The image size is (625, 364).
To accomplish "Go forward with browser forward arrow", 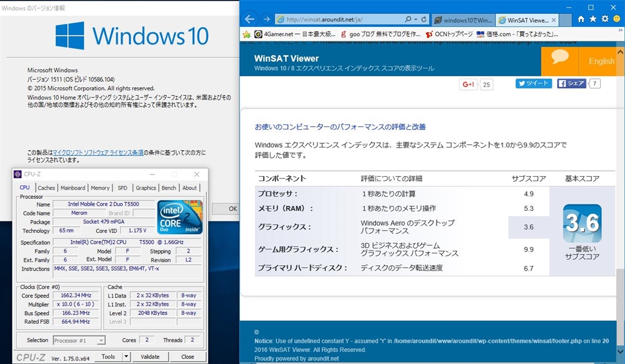I will click(x=266, y=19).
